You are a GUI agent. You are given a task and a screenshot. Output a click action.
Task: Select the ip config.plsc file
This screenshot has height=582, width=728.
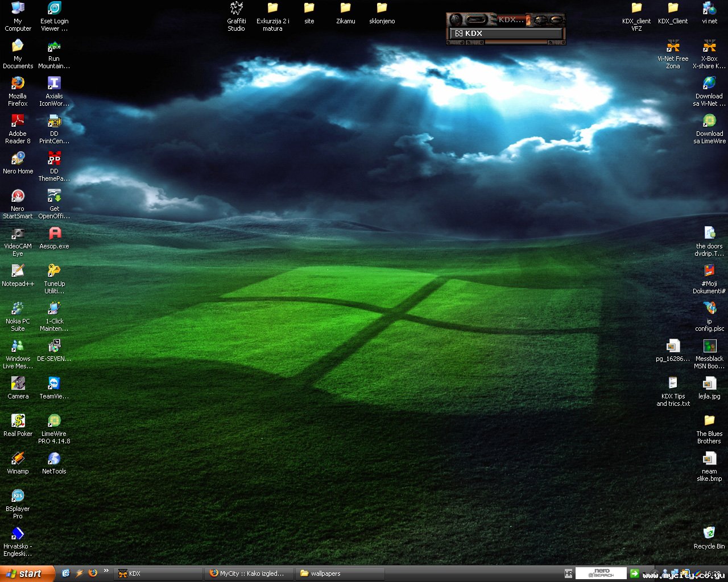tap(709, 316)
